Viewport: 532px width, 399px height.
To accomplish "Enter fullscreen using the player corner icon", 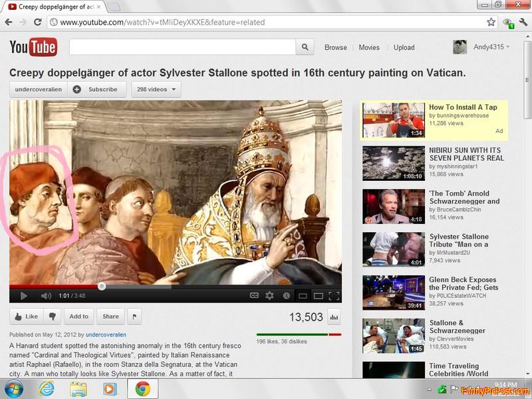I will 334,296.
